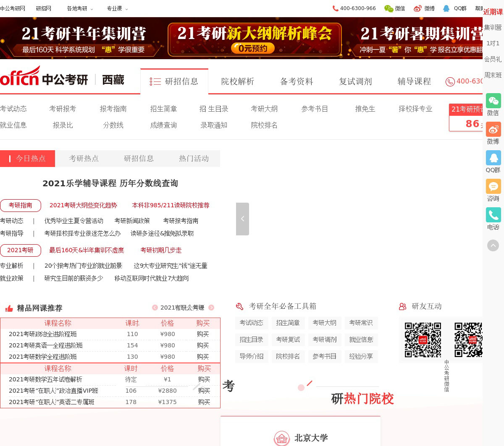Click the left carousel arrow button
Screen dimensions: 504x446
[x=242, y=219]
